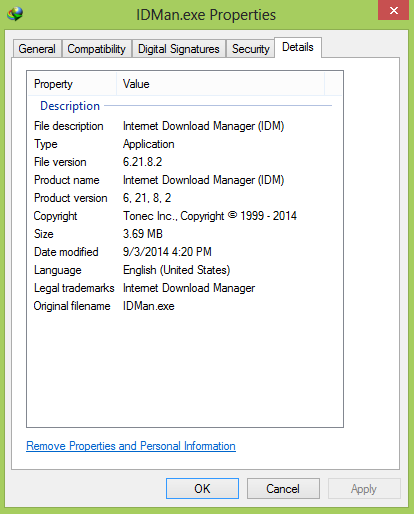Select the Original filename label
Screen dimensions: 414x514
(x=72, y=306)
